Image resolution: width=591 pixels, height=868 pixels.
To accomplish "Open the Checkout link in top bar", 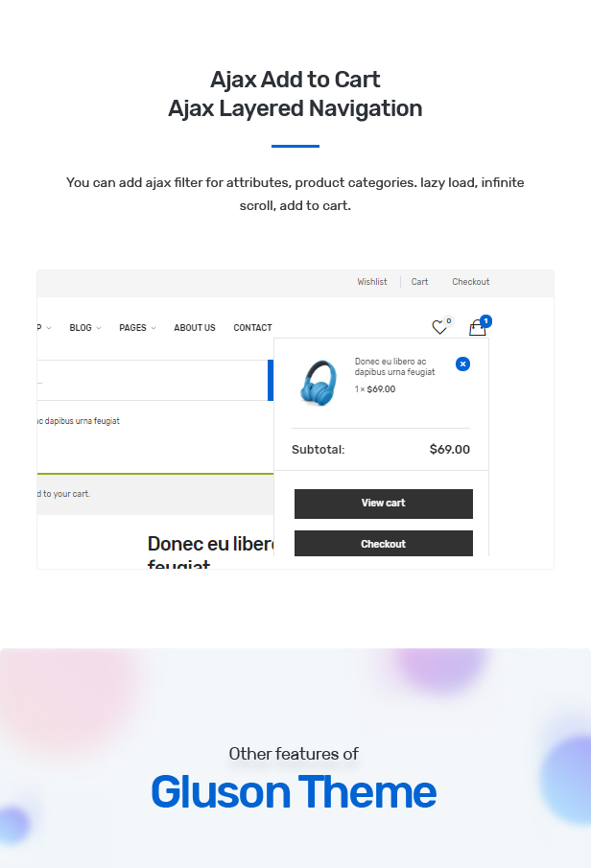I will pyautogui.click(x=471, y=282).
